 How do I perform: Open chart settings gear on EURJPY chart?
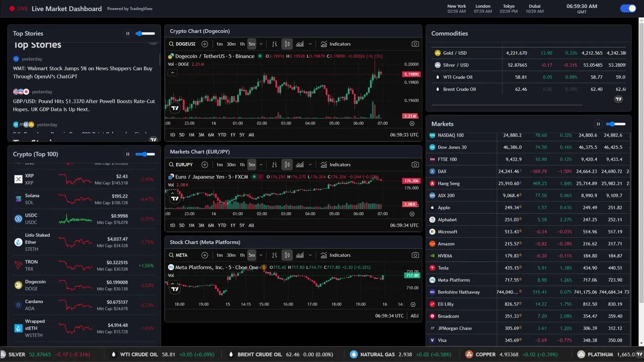tap(412, 214)
